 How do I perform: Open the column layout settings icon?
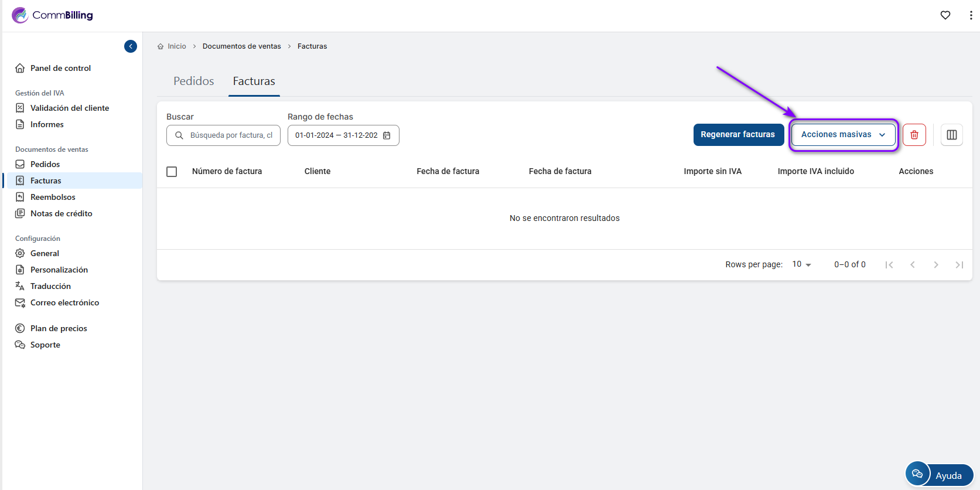951,135
